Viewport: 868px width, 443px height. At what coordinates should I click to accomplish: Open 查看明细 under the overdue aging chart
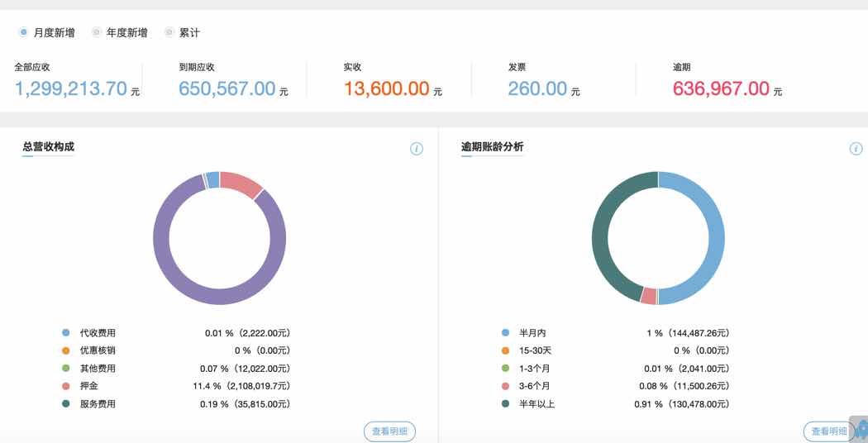(x=828, y=431)
